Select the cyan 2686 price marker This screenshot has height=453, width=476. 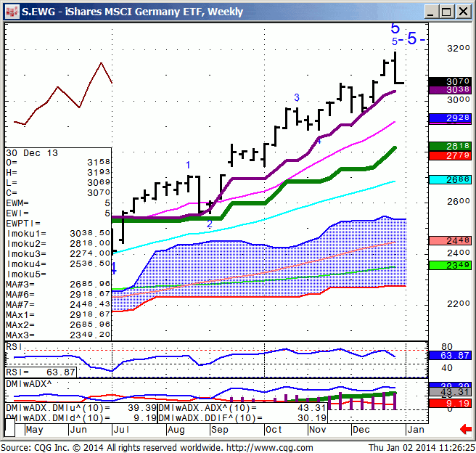click(x=450, y=179)
